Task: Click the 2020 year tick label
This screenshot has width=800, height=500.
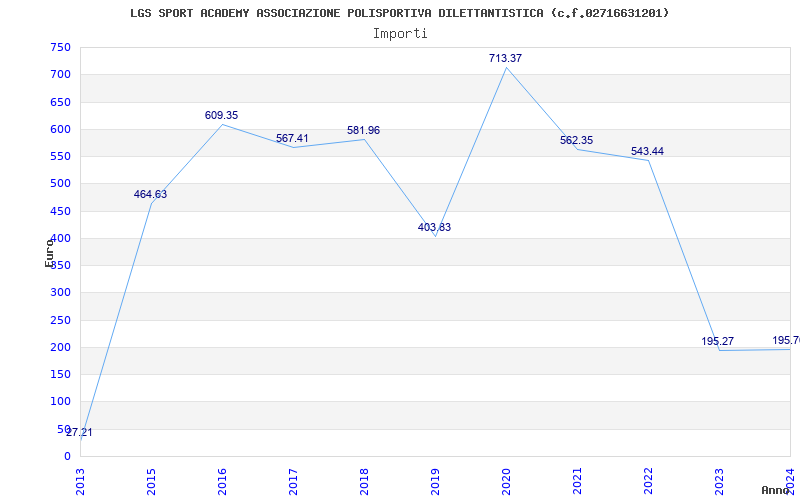Action: coord(506,481)
